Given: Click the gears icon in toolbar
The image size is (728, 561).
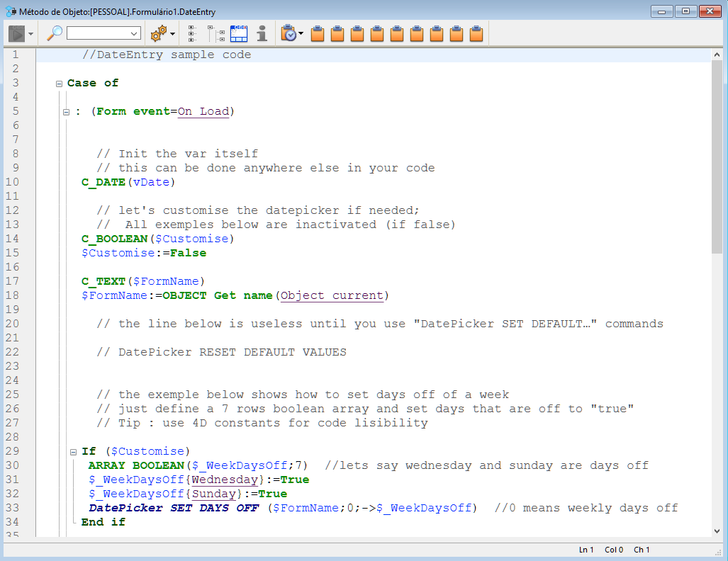Looking at the screenshot, I should (158, 33).
